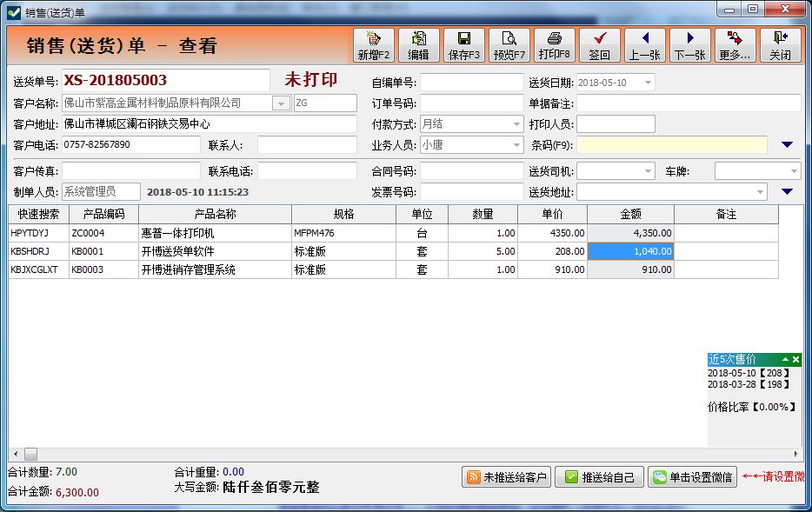
Task: Open the 送货日期 date dropdown
Action: pyautogui.click(x=648, y=83)
